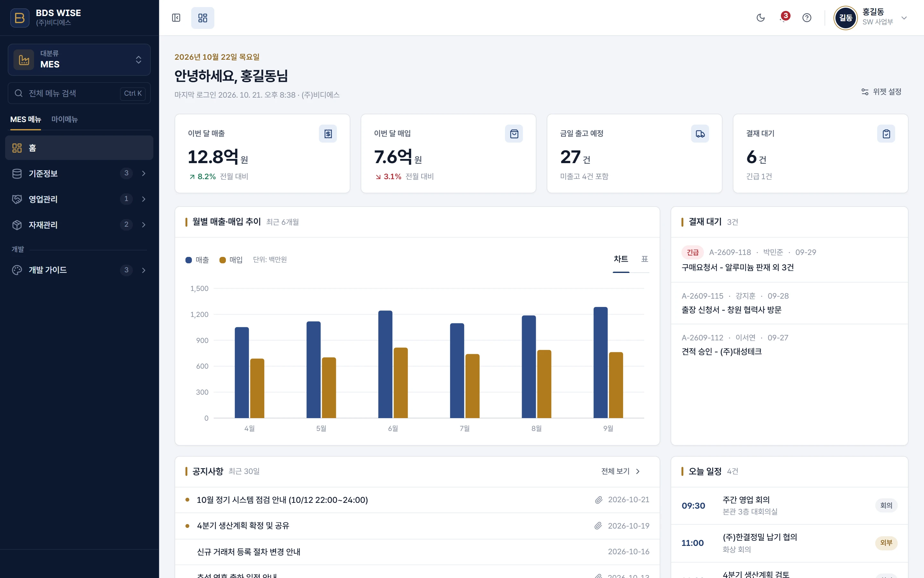Click the BDS WISE logo icon
The height and width of the screenshot is (578, 924).
click(x=20, y=18)
